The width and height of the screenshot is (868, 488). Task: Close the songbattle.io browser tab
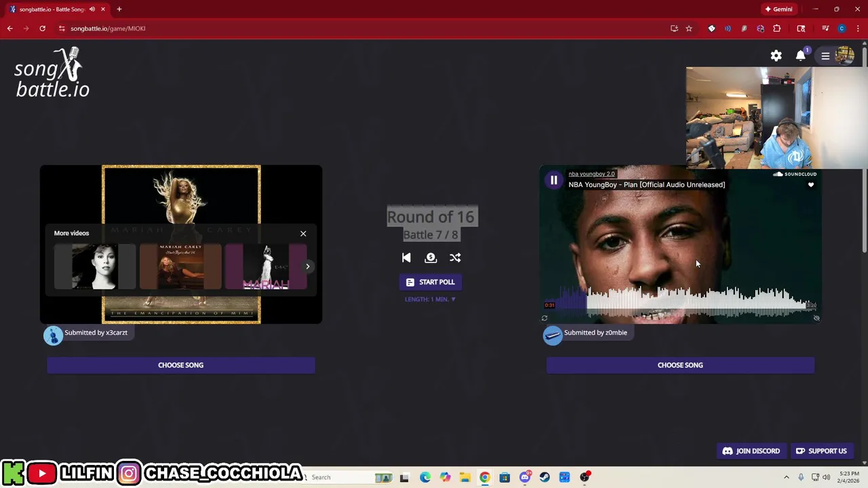[x=103, y=9]
